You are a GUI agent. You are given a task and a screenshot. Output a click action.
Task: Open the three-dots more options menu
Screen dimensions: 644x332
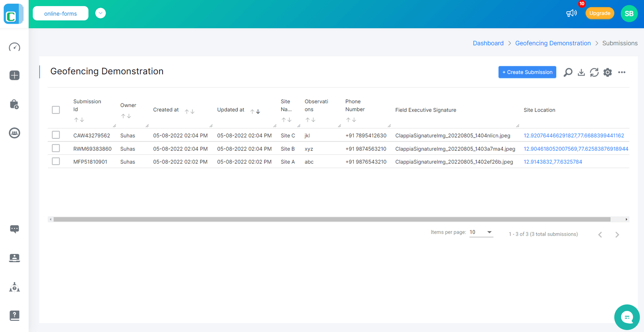[622, 72]
